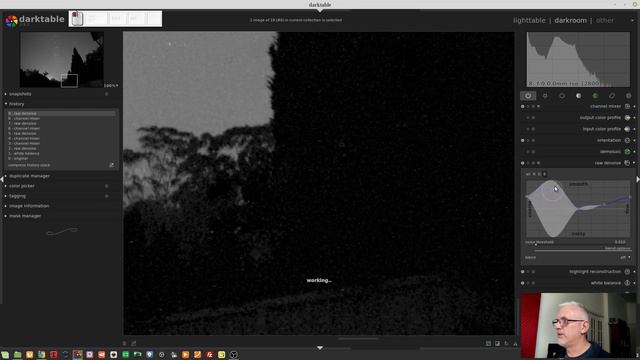Expand mask manager panel

tap(6, 216)
